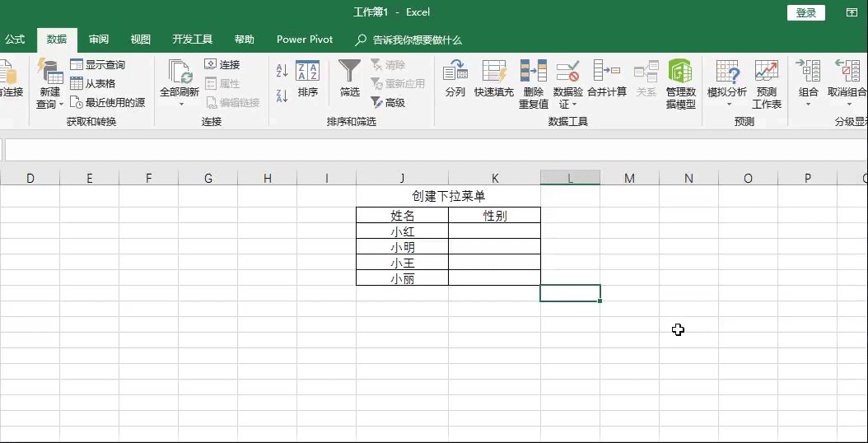This screenshot has width=868, height=443.
Task: Click 编辑链接 (Edit Links)
Action: (232, 102)
